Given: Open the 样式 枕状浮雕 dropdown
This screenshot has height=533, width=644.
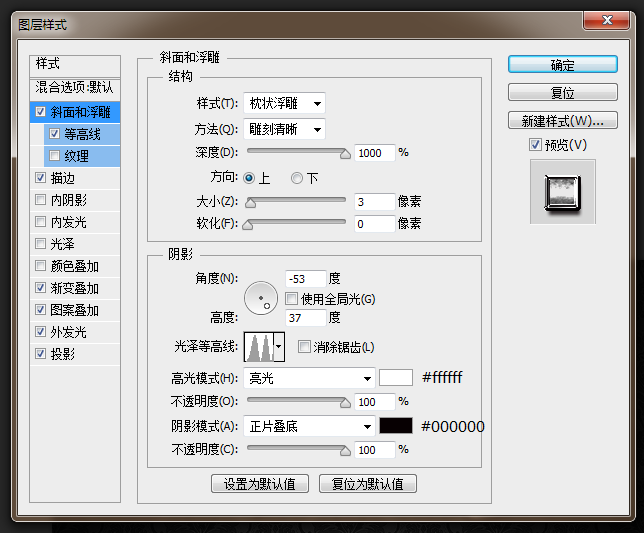Looking at the screenshot, I should click(284, 103).
